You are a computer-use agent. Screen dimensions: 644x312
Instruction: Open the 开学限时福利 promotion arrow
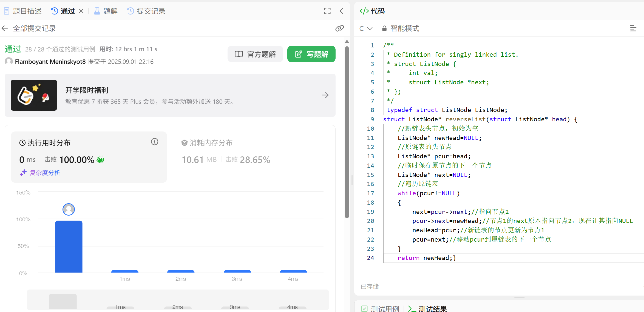click(x=325, y=95)
